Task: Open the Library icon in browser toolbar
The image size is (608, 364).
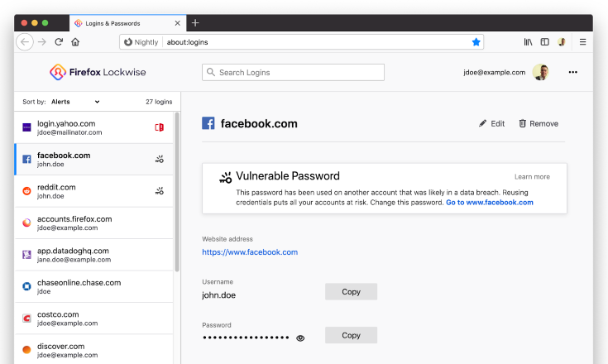Action: click(528, 42)
